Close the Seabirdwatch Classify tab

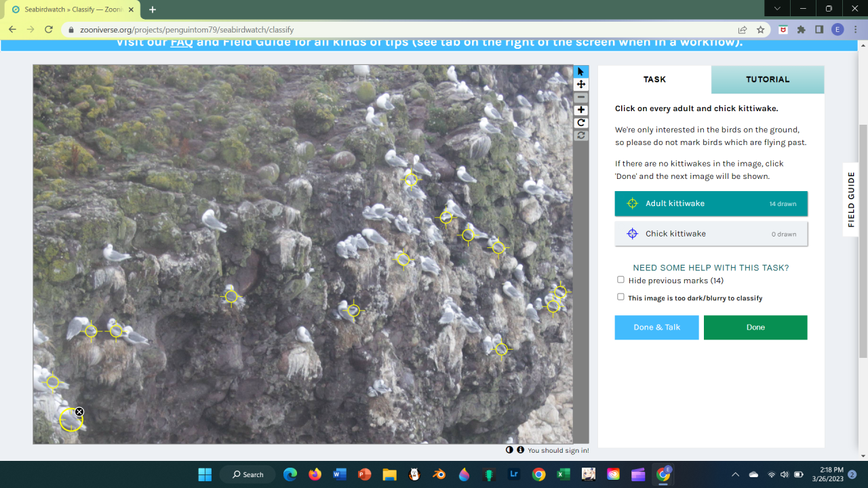tap(132, 9)
